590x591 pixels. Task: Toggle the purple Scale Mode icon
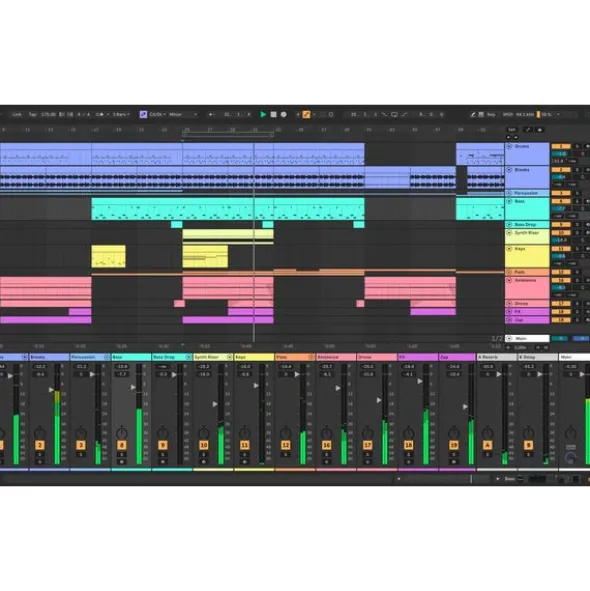(143, 114)
